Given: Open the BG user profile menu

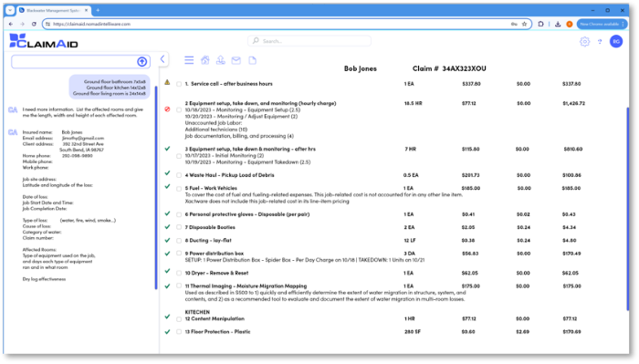Looking at the screenshot, I should (616, 41).
